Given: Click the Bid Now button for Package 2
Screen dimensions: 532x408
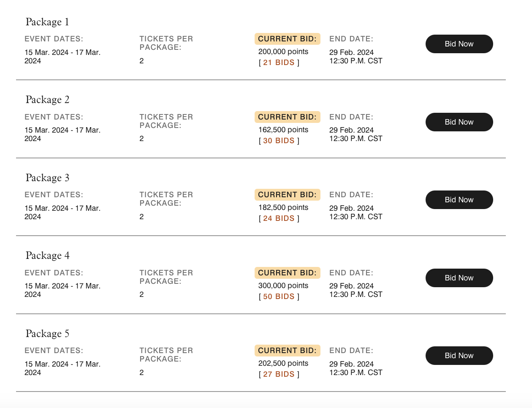Looking at the screenshot, I should [x=459, y=122].
